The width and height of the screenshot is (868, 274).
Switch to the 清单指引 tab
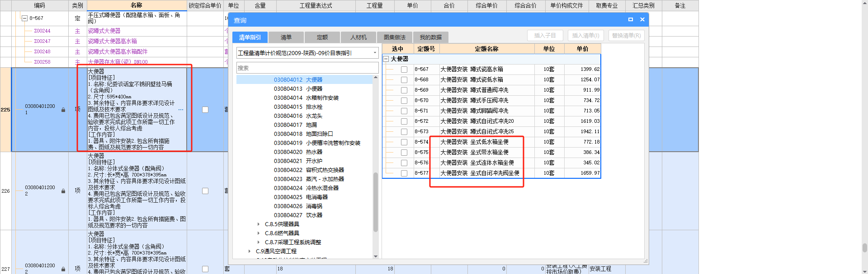point(250,37)
